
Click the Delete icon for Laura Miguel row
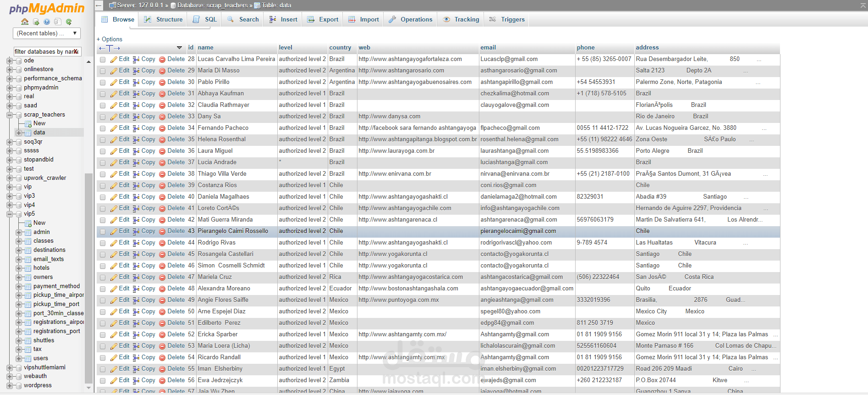click(x=162, y=151)
